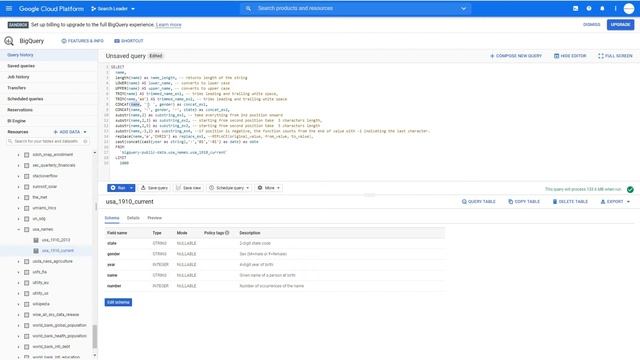Open Reservations in sidebar
640x360 pixels.
click(49, 110)
